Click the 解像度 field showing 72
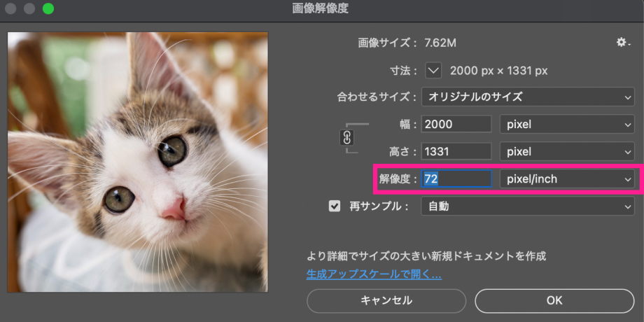The height and width of the screenshot is (322, 644). coord(457,178)
